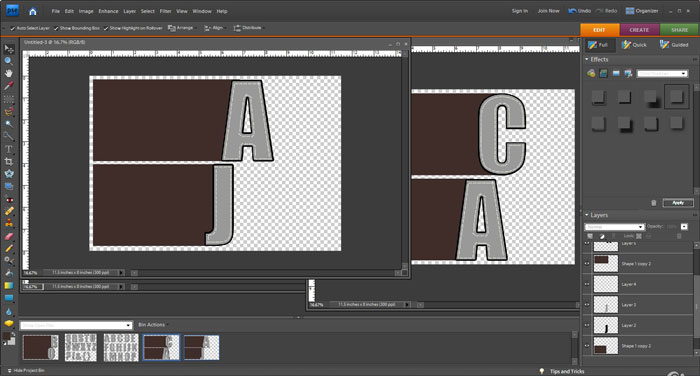This screenshot has height=376, width=700.
Task: Open the Distribute dropdown
Action: tap(249, 28)
